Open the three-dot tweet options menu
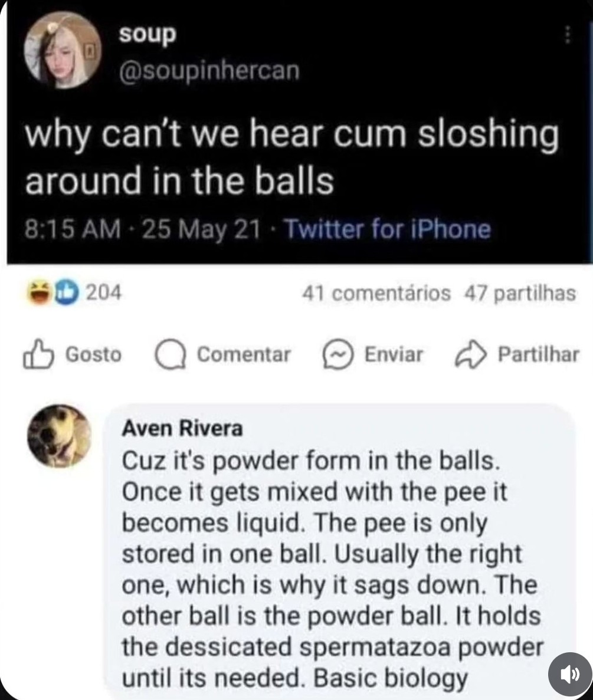This screenshot has height=700, width=593. click(x=568, y=37)
